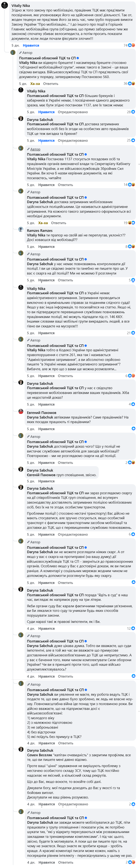Click Евгений Пахомов's profile picture
This screenshot has height=868, width=140.
point(21,412)
